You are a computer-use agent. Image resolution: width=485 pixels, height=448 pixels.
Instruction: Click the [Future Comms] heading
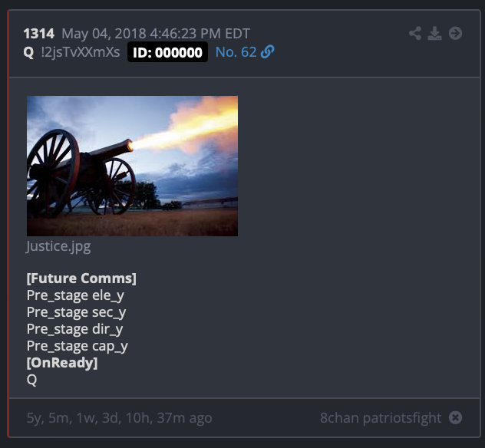[x=81, y=278]
